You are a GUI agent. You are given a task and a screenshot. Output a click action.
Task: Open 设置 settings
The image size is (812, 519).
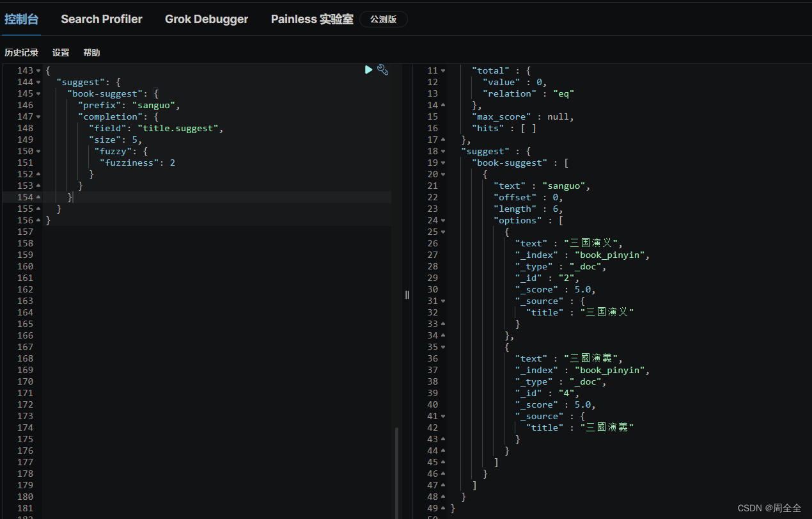(x=61, y=52)
